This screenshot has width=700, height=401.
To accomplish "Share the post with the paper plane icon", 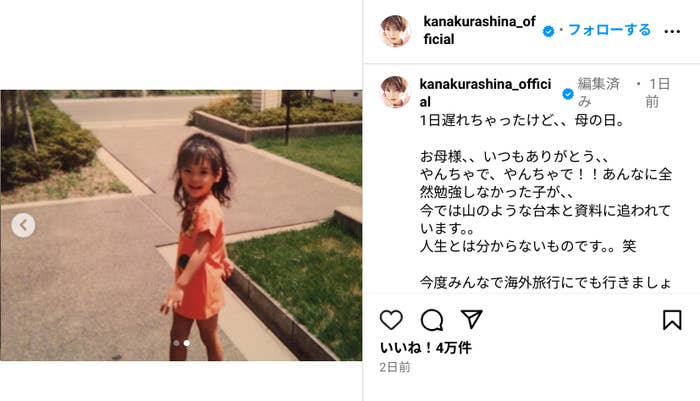I will [x=471, y=319].
